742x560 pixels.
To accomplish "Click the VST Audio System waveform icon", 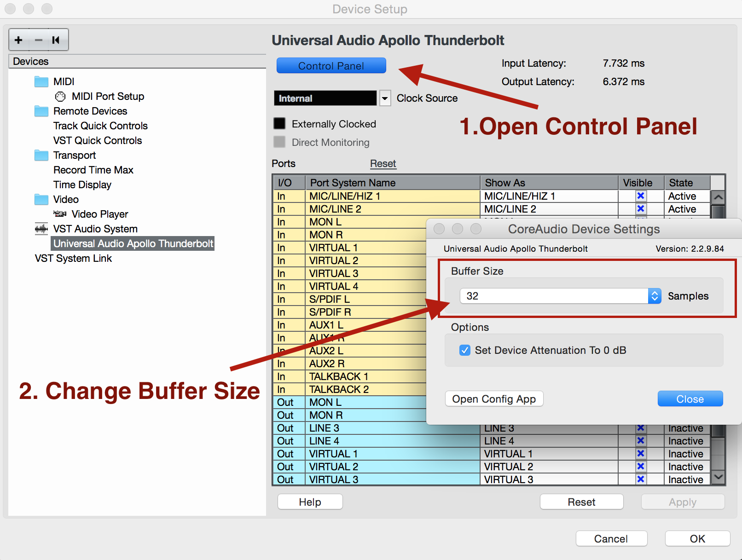I will 41,229.
